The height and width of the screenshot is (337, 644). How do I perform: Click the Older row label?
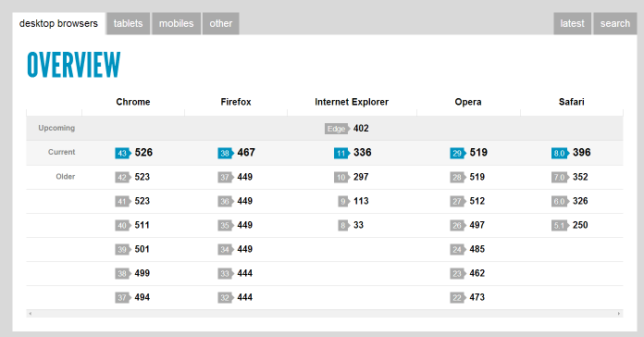click(66, 177)
